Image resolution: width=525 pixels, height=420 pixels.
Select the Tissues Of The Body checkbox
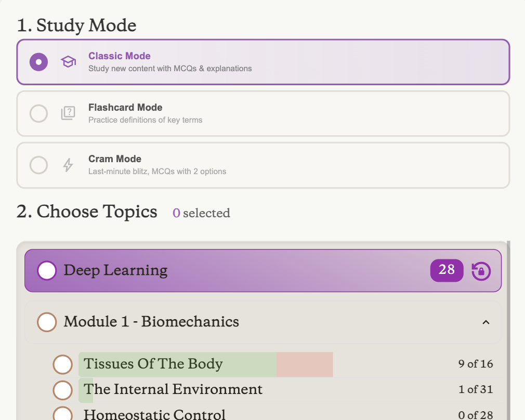tap(62, 364)
